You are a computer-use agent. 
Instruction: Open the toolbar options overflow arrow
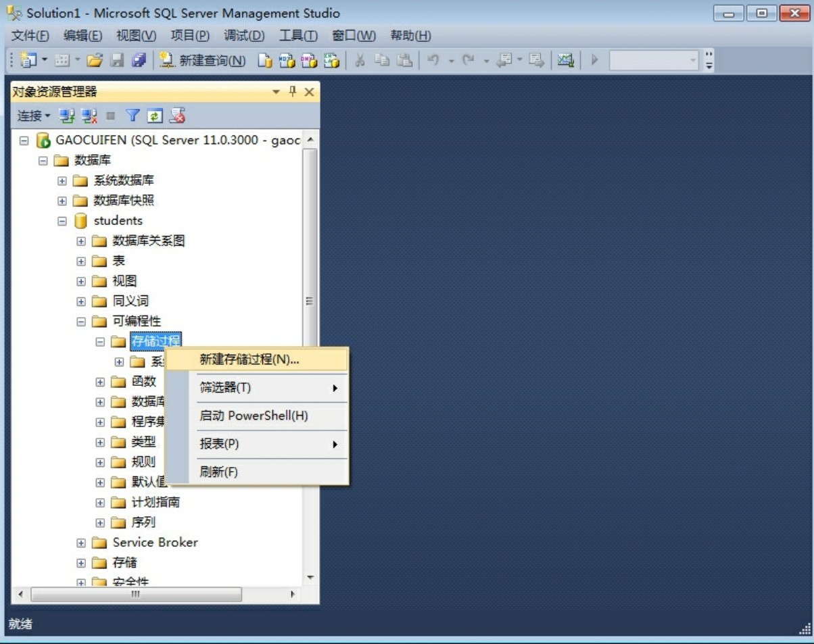click(x=709, y=60)
